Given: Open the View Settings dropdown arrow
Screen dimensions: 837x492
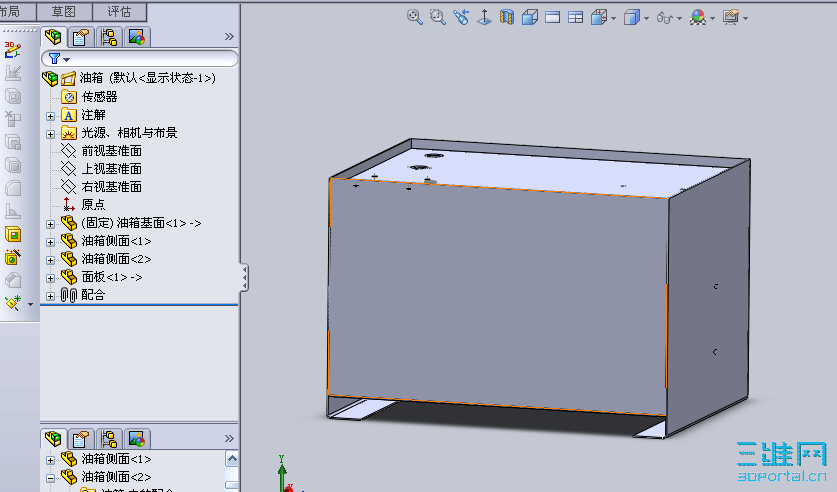Looking at the screenshot, I should (745, 19).
